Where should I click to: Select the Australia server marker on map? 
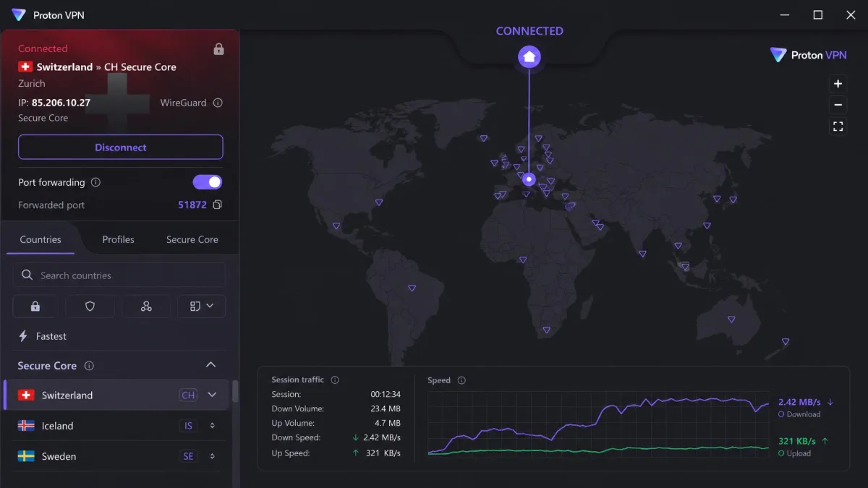click(x=731, y=319)
